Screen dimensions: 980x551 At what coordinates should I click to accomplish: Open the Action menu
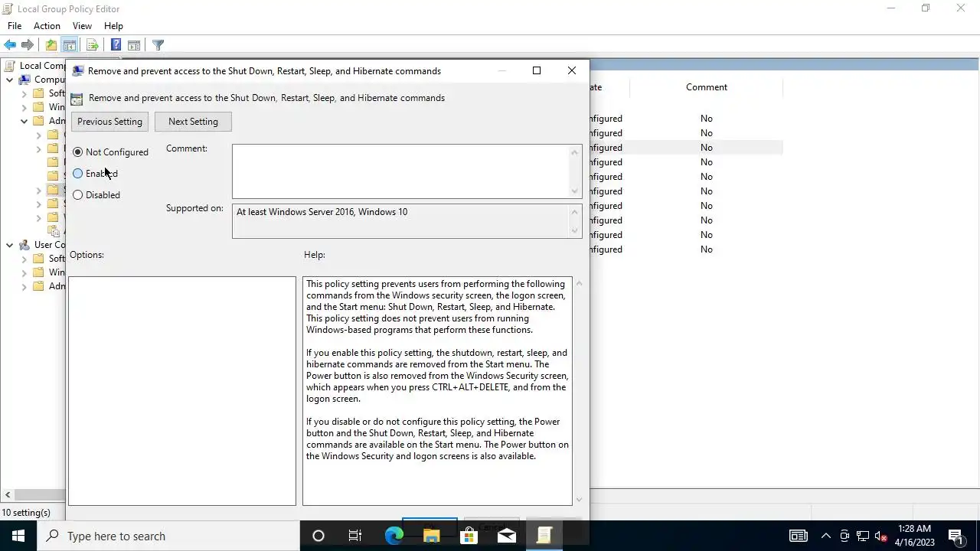[x=47, y=26]
